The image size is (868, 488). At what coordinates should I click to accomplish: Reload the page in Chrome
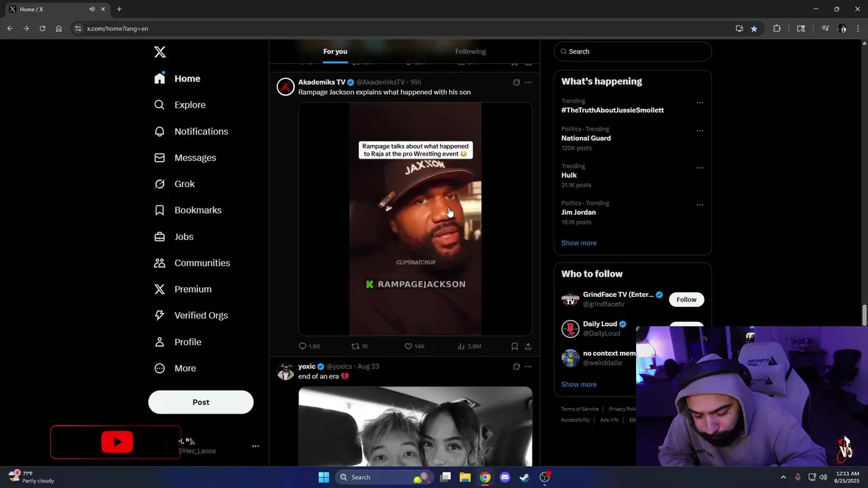click(x=42, y=28)
